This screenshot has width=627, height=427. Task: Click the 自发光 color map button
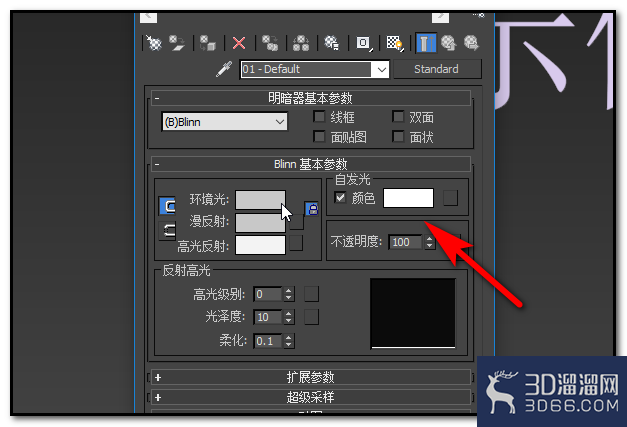click(450, 198)
